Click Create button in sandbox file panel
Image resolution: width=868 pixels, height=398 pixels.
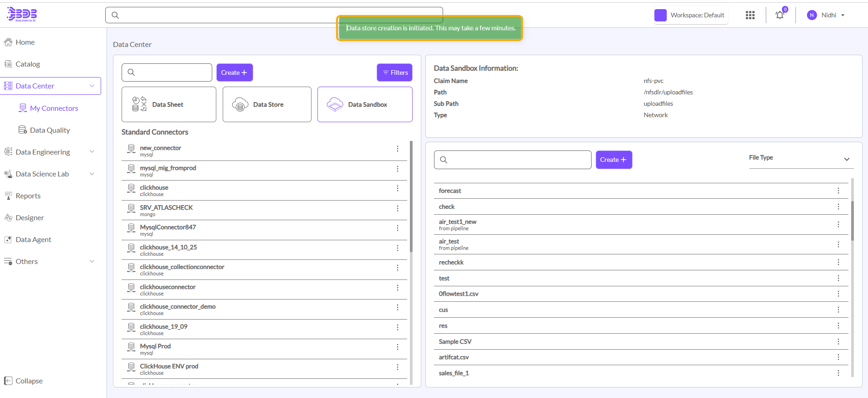coord(613,160)
